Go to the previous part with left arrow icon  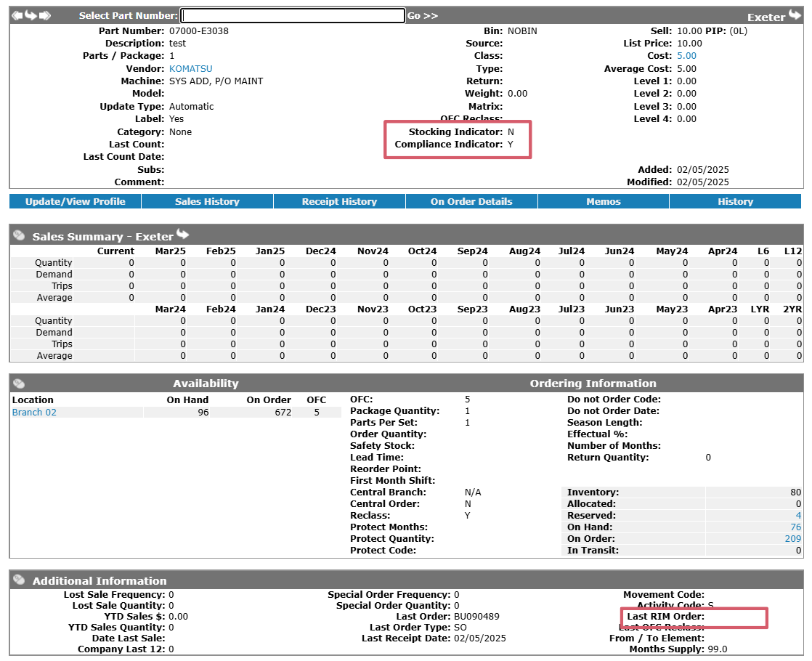point(17,15)
